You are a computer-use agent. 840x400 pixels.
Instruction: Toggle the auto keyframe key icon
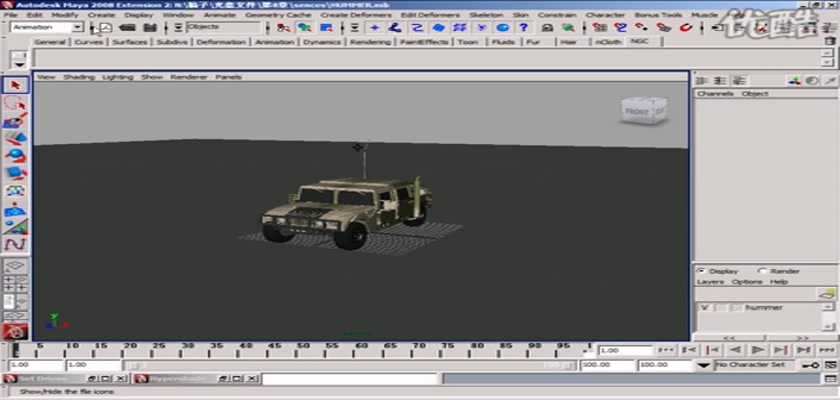810,365
